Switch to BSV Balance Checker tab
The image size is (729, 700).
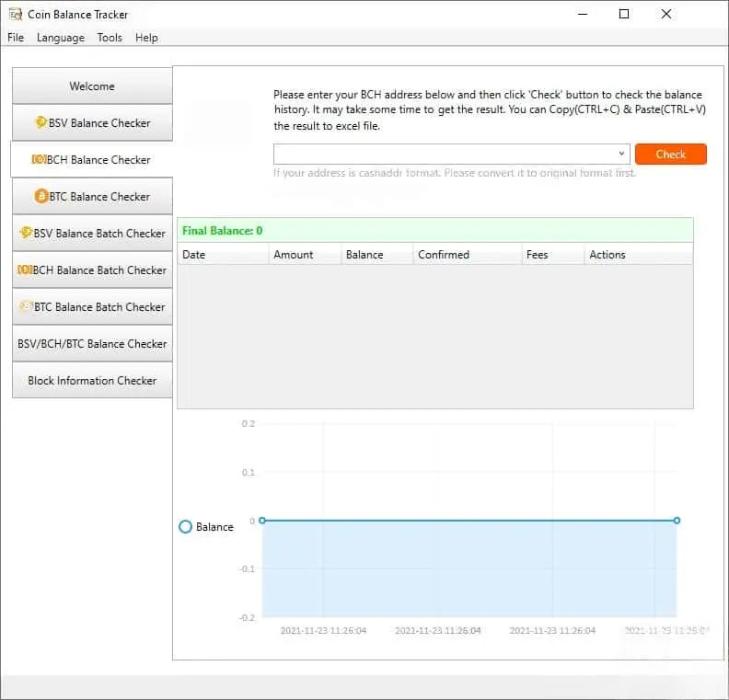pos(92,122)
